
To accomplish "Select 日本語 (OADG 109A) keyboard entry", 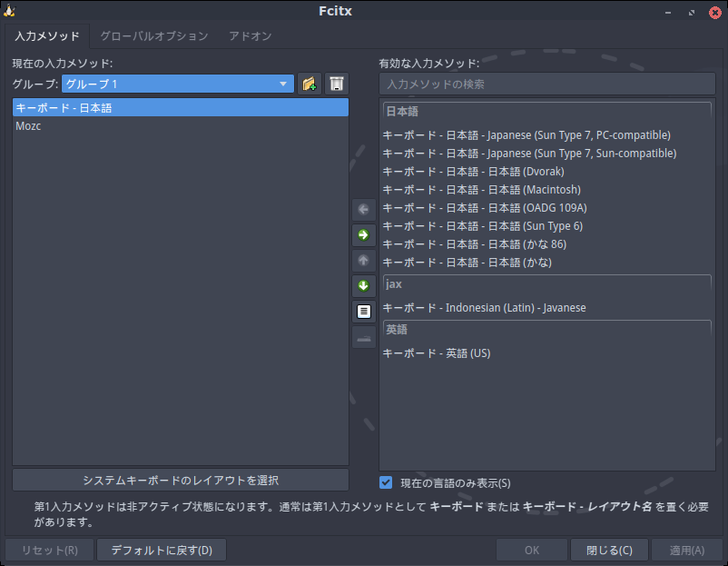I will [x=547, y=208].
